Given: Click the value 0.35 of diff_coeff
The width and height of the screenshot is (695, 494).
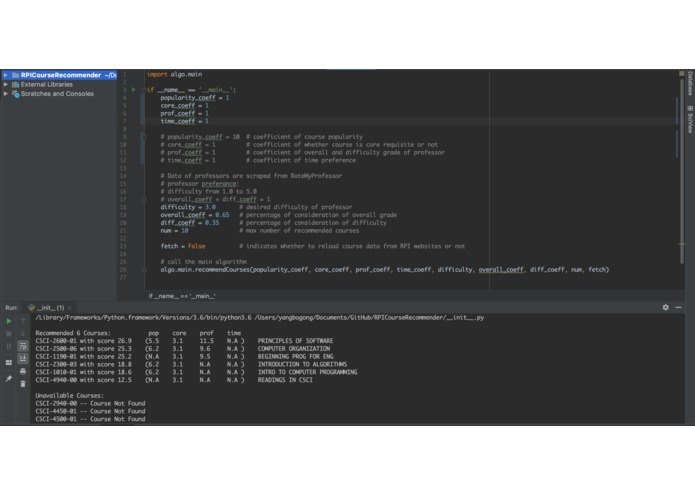Looking at the screenshot, I should pos(212,222).
